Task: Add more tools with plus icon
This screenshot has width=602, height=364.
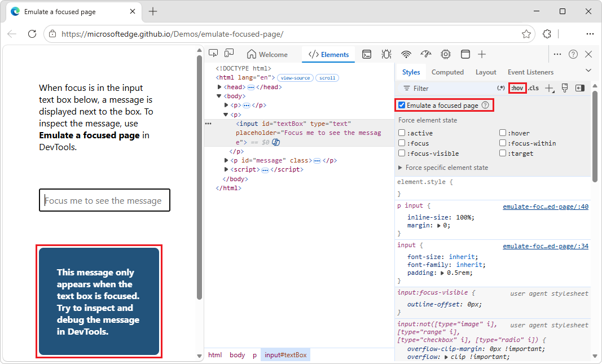Action: pyautogui.click(x=482, y=55)
